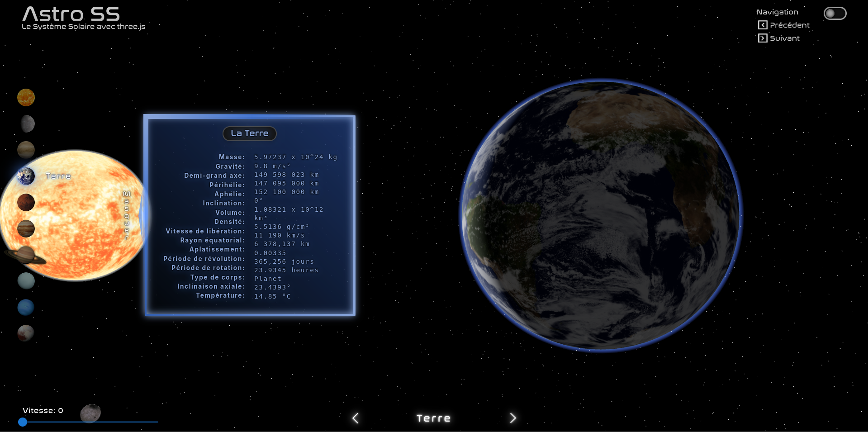Click the Précédent navigation item
868x432 pixels.
point(784,25)
